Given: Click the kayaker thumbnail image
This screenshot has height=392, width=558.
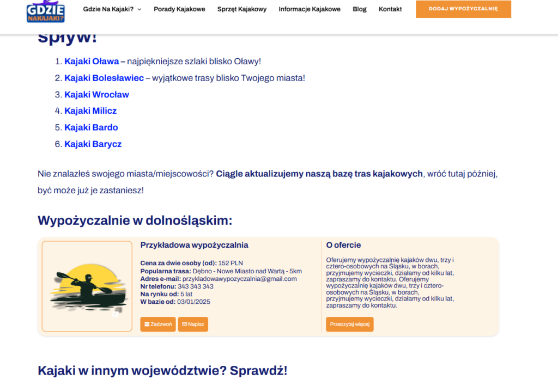Looking at the screenshot, I should (87, 286).
